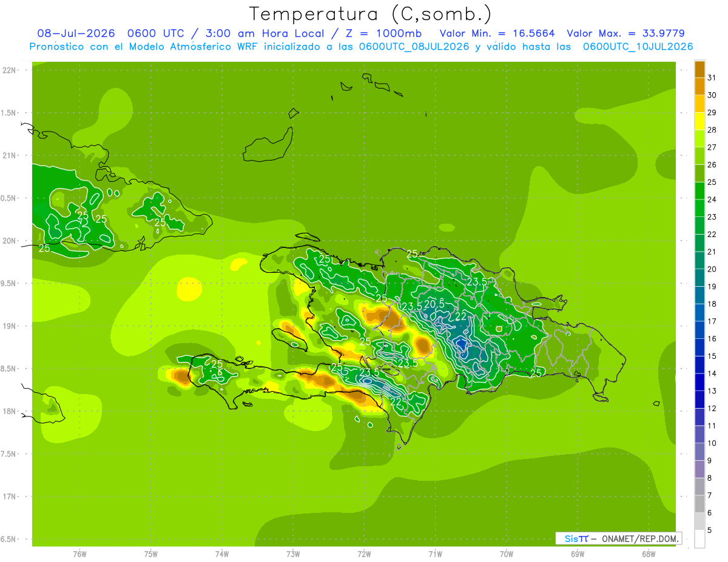The image size is (728, 562).
Task: Click color bar segment between 20 and 21
Action: pyautogui.click(x=699, y=260)
